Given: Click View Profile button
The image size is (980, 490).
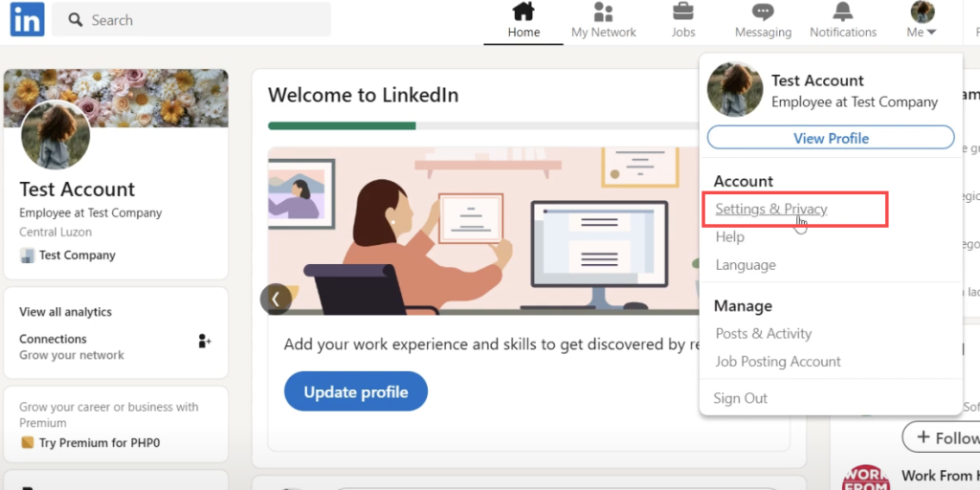Looking at the screenshot, I should click(x=831, y=138).
